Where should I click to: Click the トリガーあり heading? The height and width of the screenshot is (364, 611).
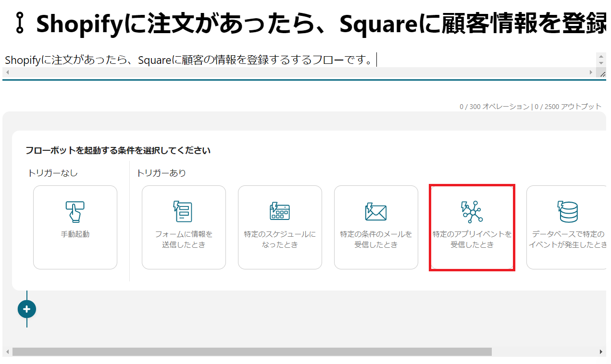[x=162, y=173]
